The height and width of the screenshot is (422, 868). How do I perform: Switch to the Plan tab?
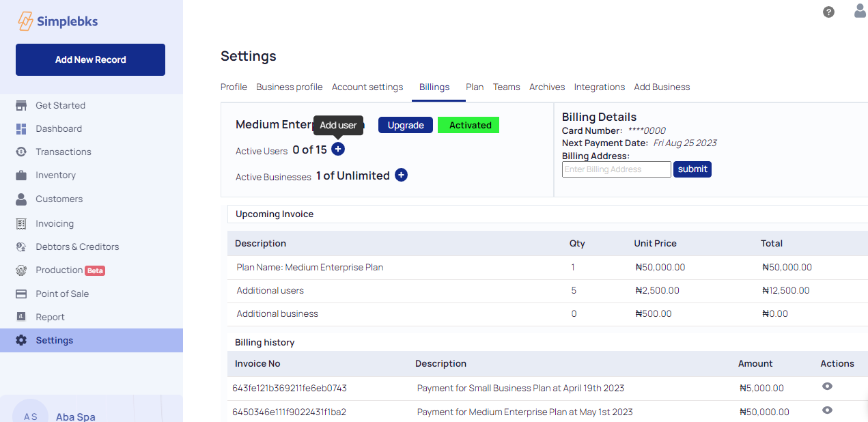point(475,87)
